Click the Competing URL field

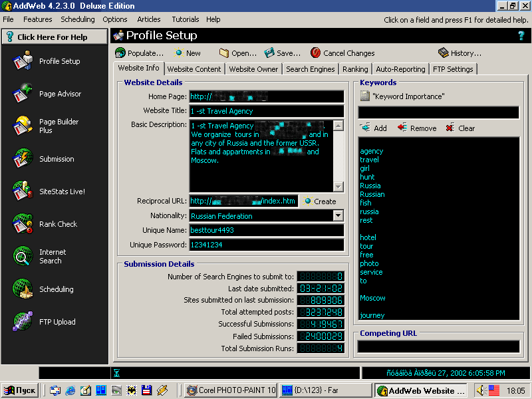(x=438, y=346)
